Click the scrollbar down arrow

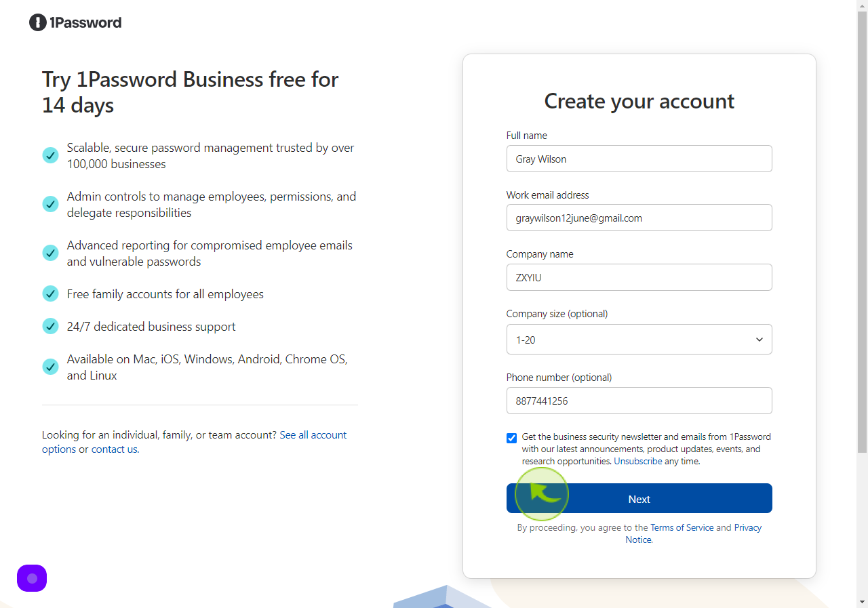(x=862, y=602)
